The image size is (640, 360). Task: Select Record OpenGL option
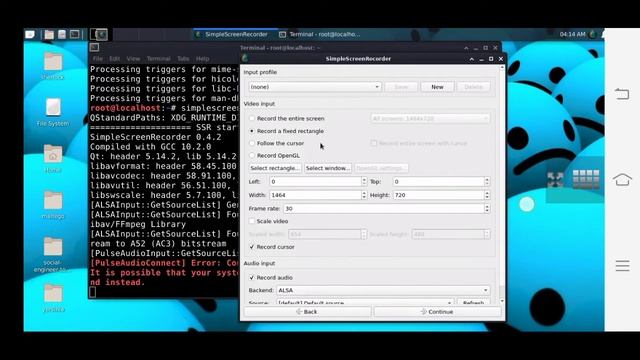pyautogui.click(x=275, y=156)
